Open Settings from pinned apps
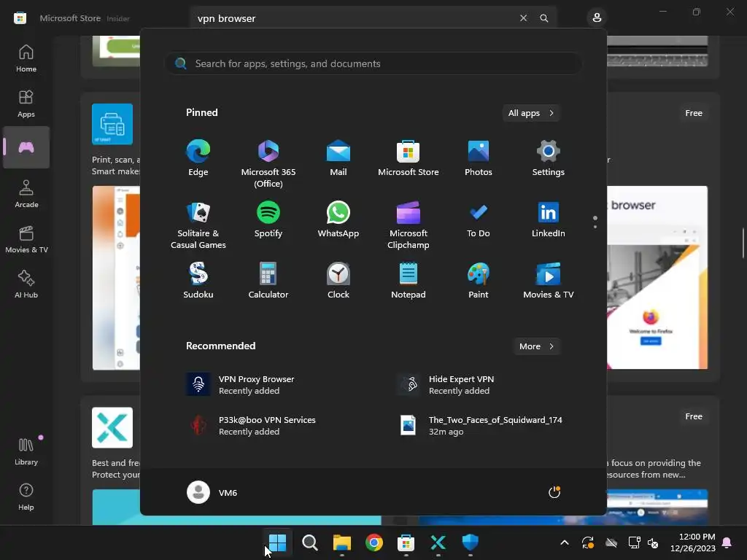747x560 pixels. pos(549,158)
